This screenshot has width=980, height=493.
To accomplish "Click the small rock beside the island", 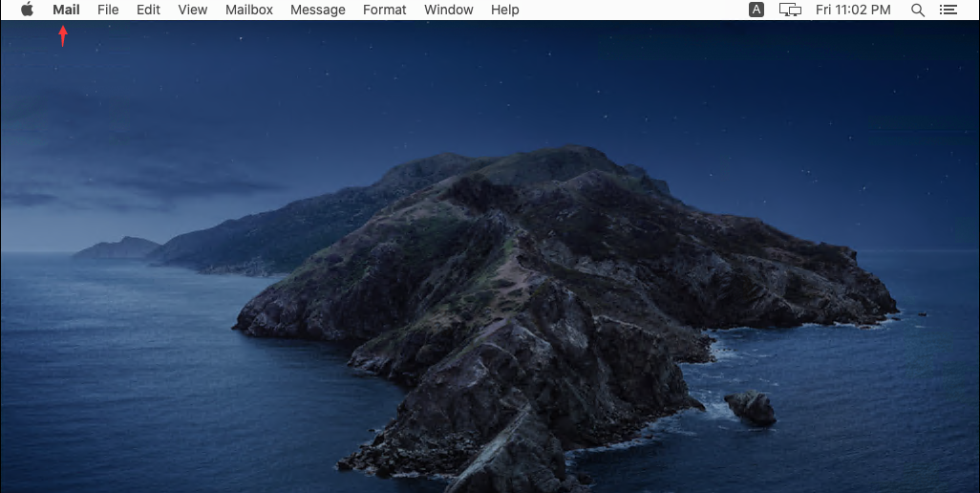I will [752, 408].
